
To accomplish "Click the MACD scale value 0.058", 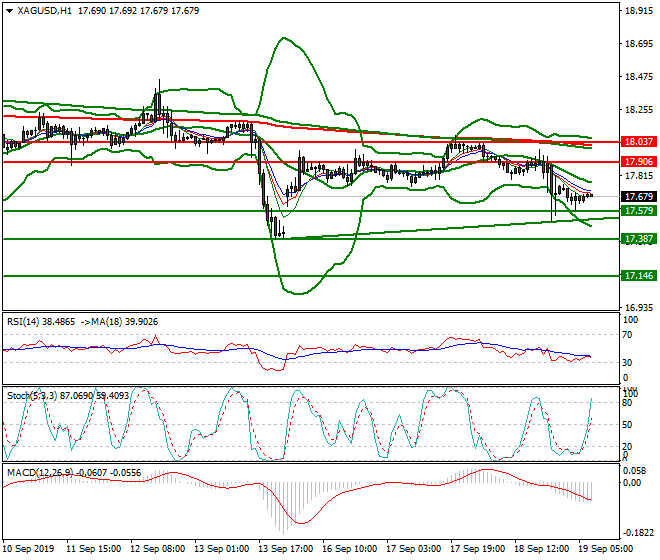I will (x=632, y=471).
